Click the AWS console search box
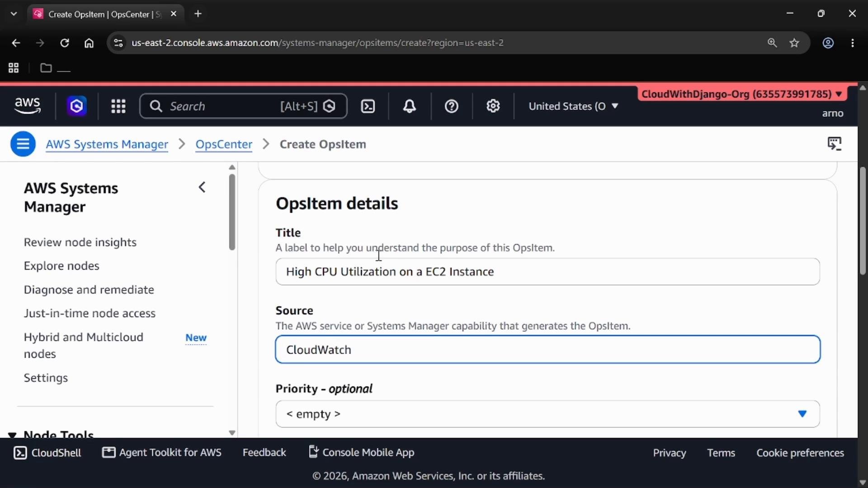This screenshot has width=868, height=488. click(x=243, y=106)
